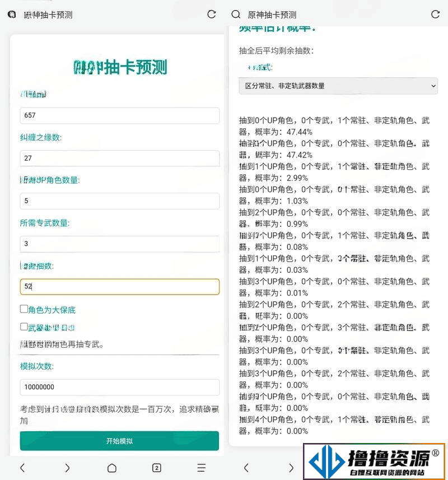
Task: Select result line with 0.03%
Action: [x=334, y=264]
